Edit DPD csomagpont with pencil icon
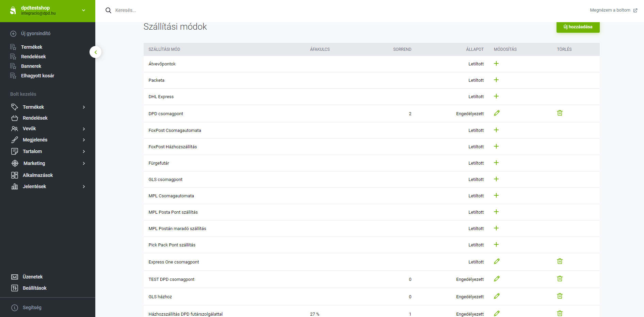 (x=497, y=113)
